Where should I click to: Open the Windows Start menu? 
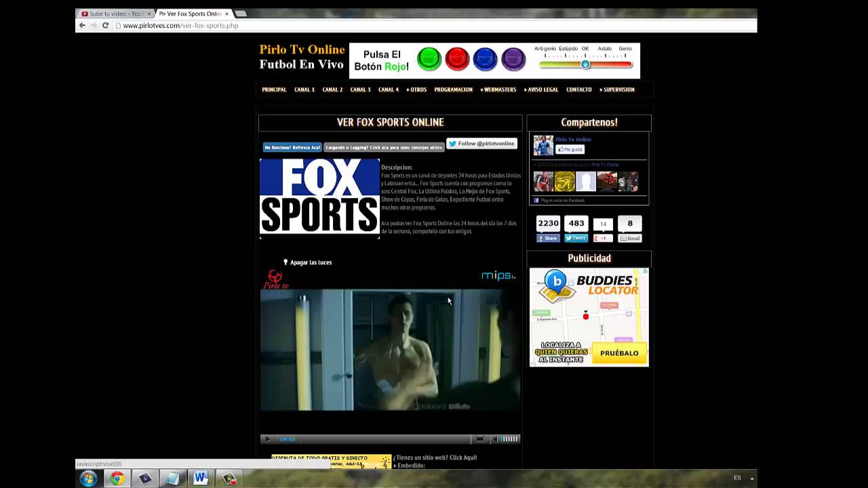coord(88,479)
